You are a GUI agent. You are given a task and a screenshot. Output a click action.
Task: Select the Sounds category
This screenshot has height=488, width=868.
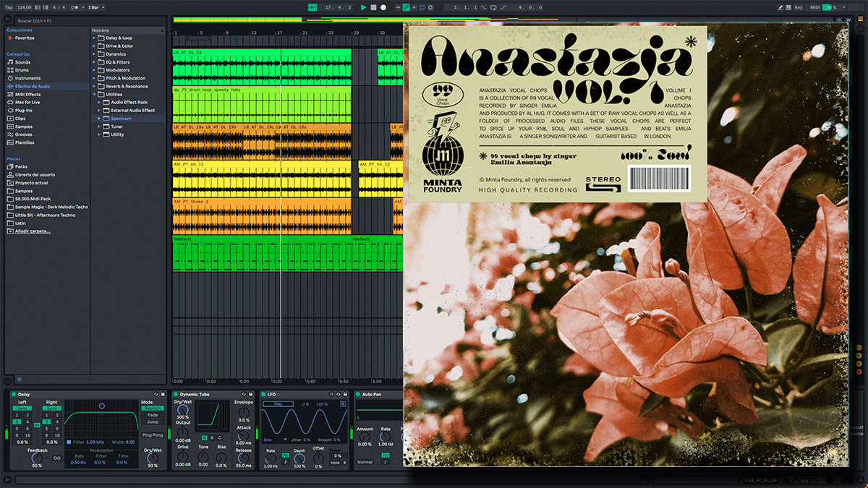coord(22,62)
